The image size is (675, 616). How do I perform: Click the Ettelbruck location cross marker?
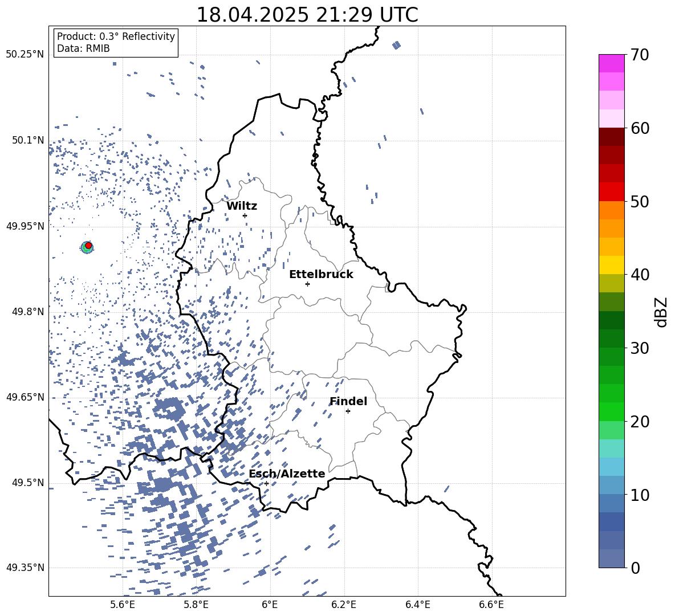307,284
